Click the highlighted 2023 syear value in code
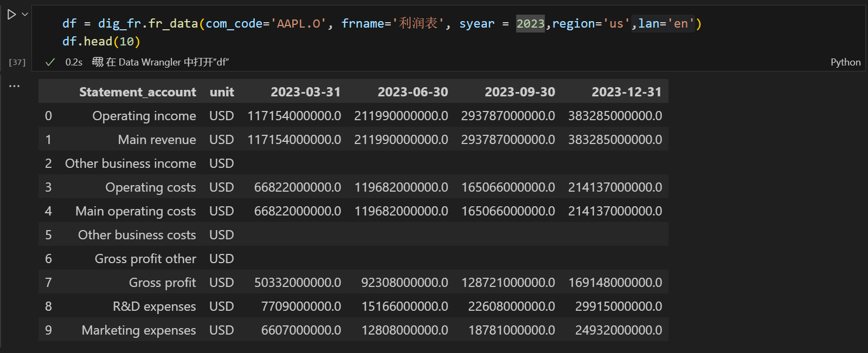 coord(530,24)
